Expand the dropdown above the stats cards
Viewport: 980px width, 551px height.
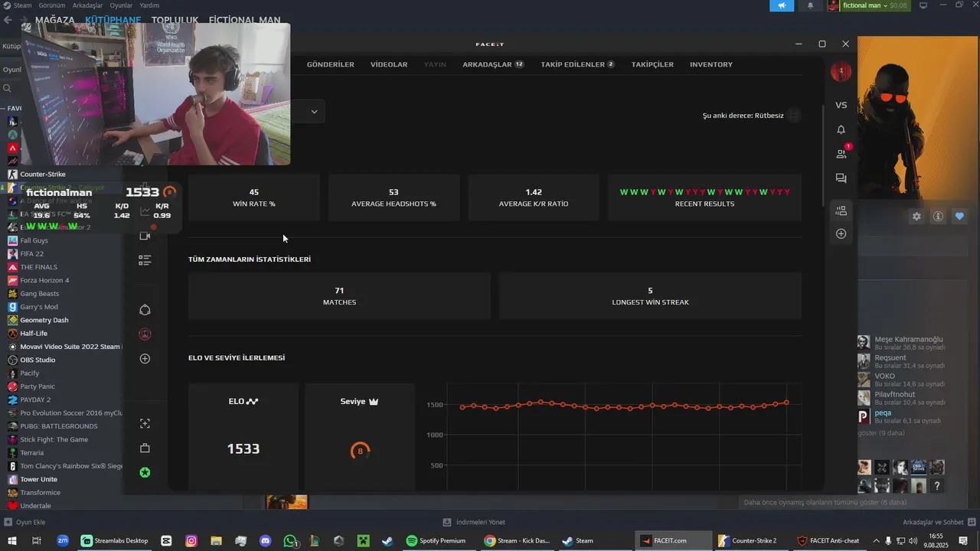click(314, 112)
